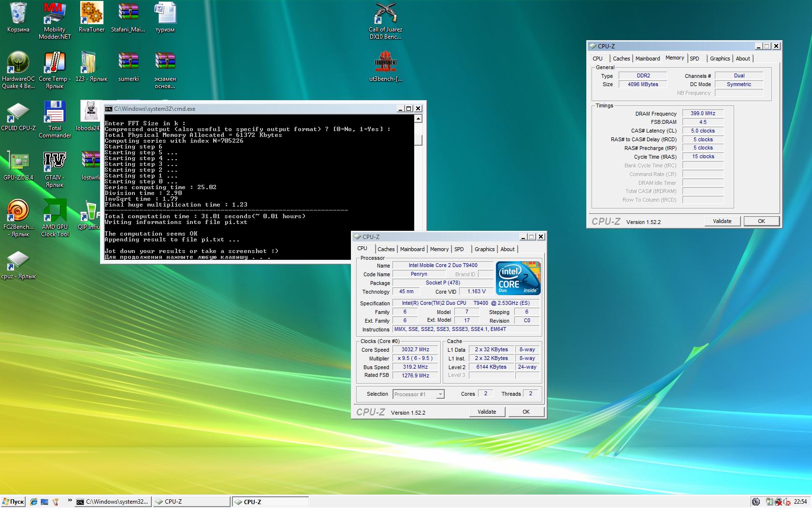Select CPU tab in front CPU-Z window

[362, 249]
